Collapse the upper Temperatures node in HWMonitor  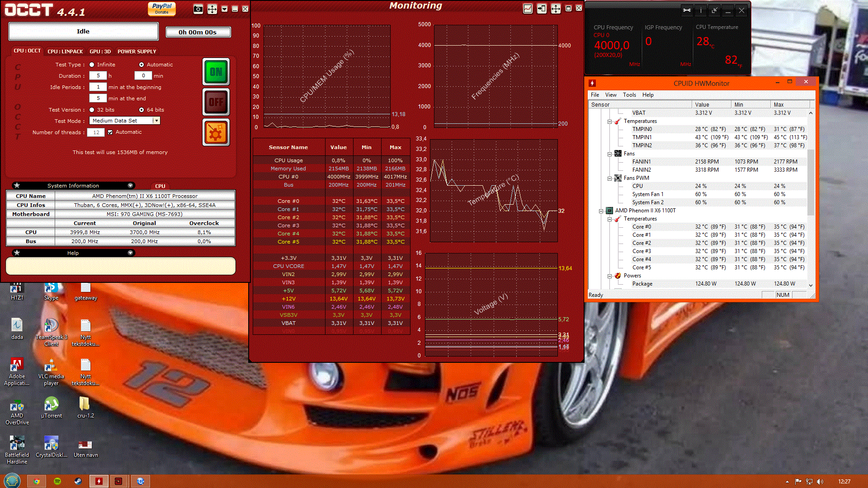[x=609, y=122]
